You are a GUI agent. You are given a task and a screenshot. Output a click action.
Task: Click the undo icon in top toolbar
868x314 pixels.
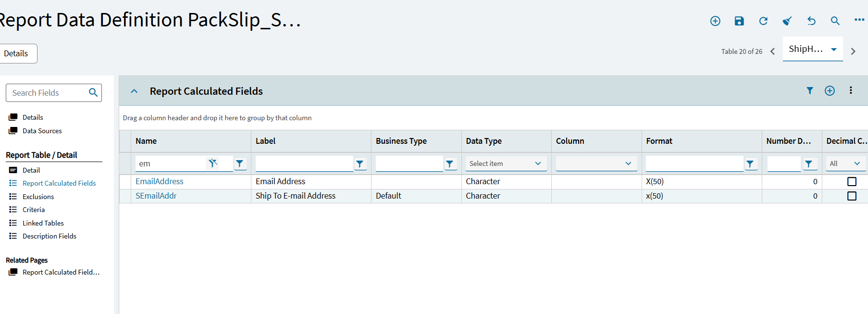click(811, 21)
